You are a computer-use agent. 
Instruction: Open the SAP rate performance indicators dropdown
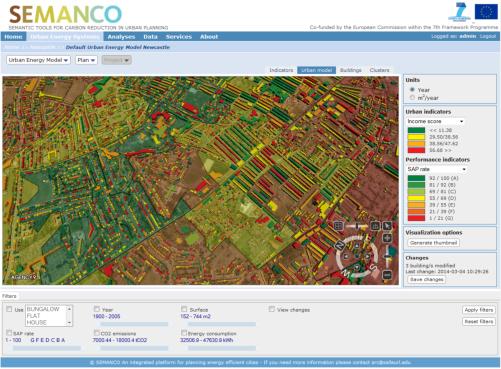point(436,169)
